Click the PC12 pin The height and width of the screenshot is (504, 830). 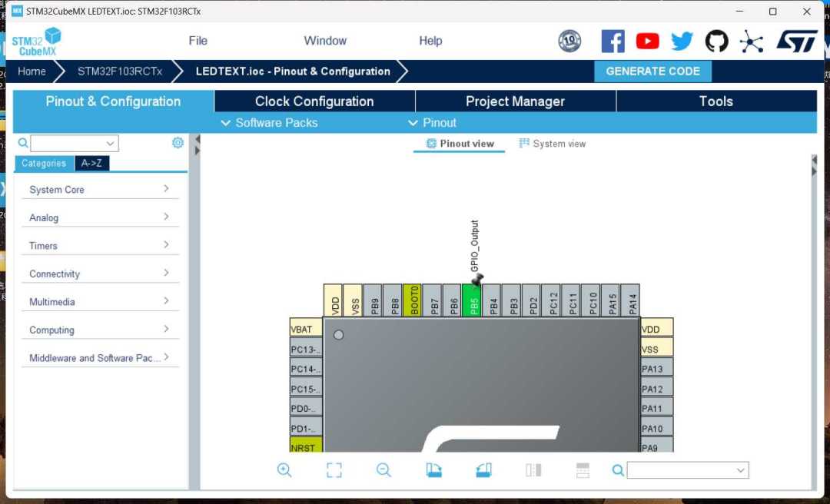pyautogui.click(x=551, y=300)
